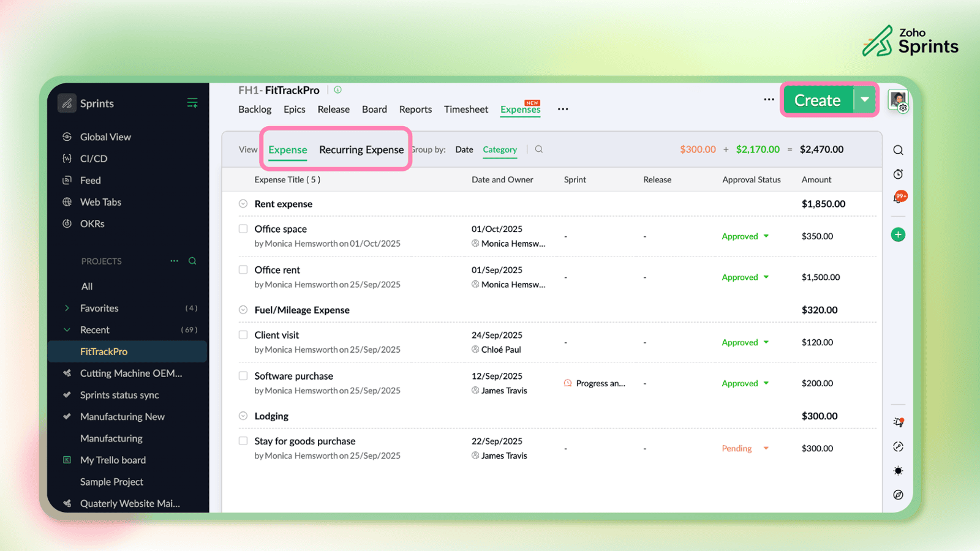Click the Create button
The height and width of the screenshot is (551, 980).
[817, 100]
